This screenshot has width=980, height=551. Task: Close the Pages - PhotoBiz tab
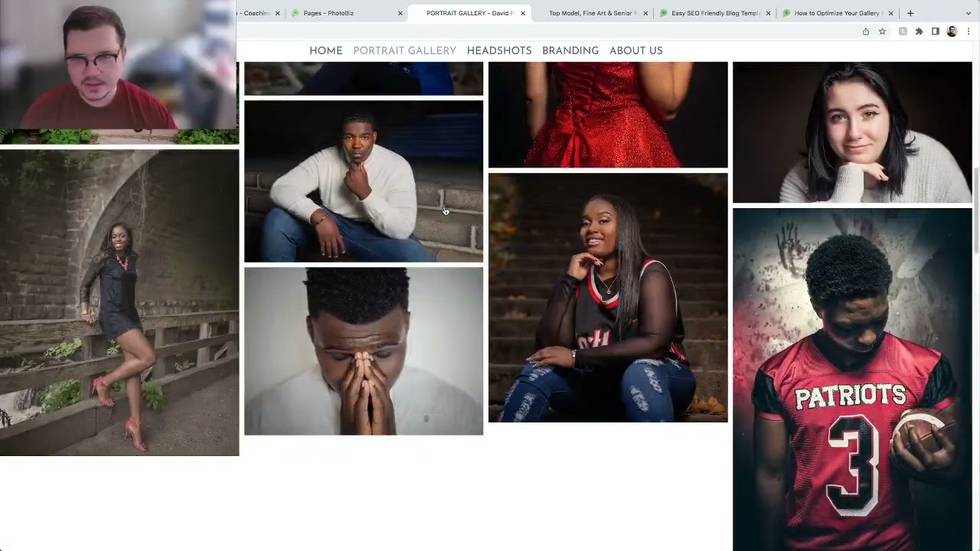pos(400,13)
